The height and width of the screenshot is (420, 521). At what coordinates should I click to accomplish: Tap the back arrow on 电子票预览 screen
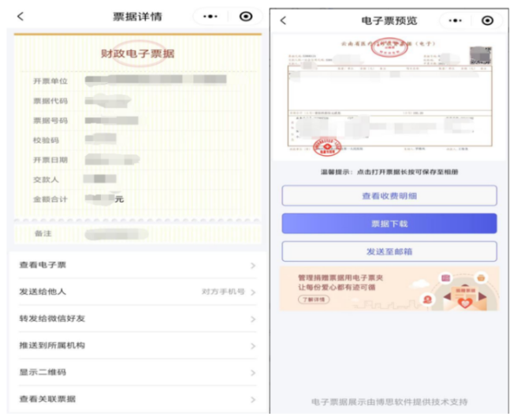(283, 20)
